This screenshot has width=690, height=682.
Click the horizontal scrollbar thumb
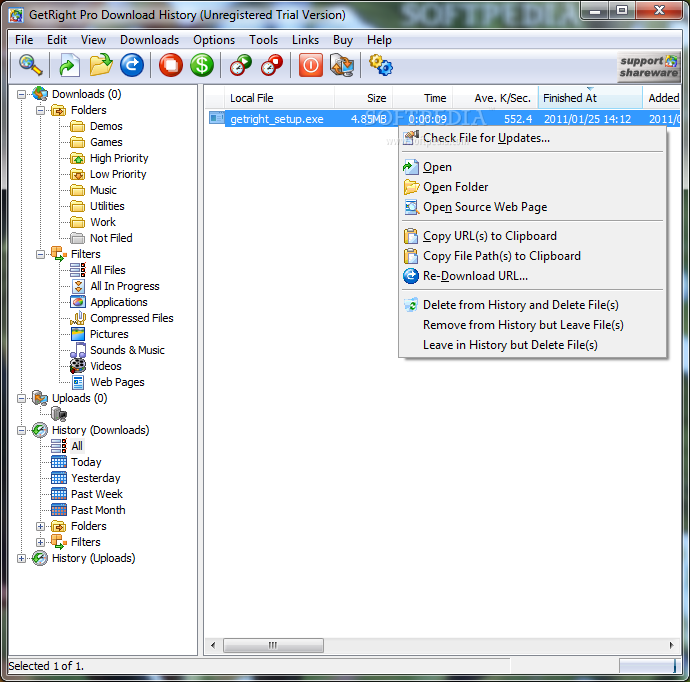click(x=273, y=645)
